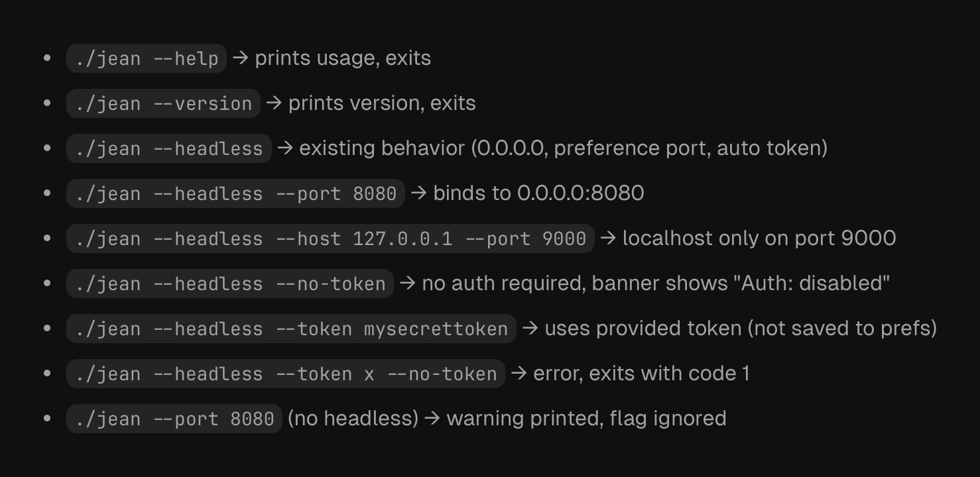This screenshot has height=477, width=980.
Task: Click the "prints usage, exits" description
Action: [x=343, y=58]
